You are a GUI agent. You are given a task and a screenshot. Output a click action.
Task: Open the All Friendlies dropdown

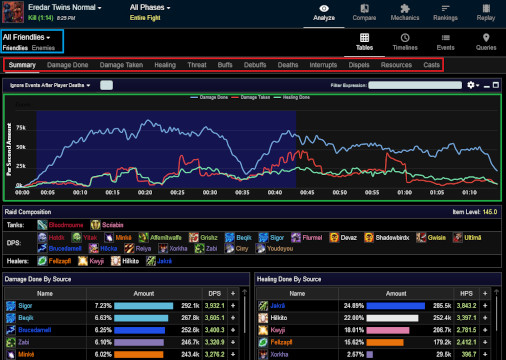(x=26, y=37)
